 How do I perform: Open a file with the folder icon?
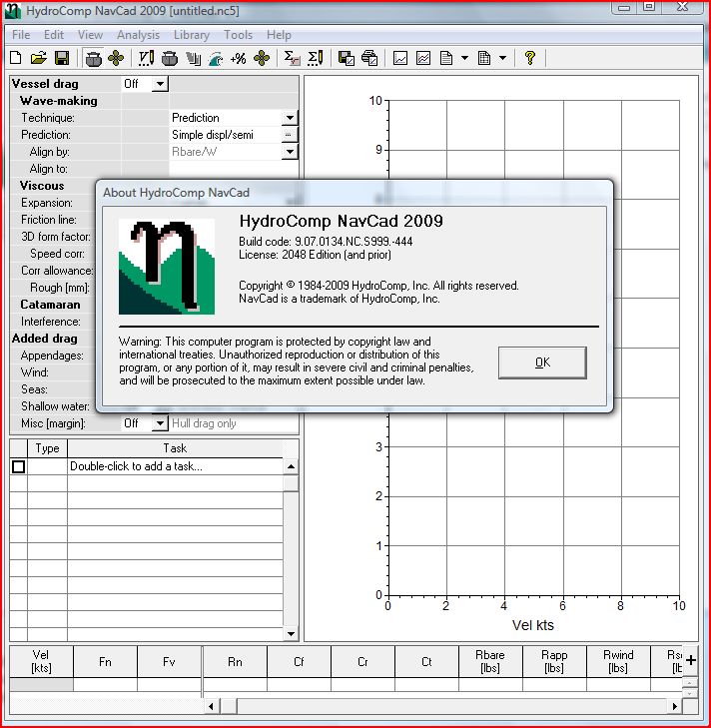click(x=39, y=58)
